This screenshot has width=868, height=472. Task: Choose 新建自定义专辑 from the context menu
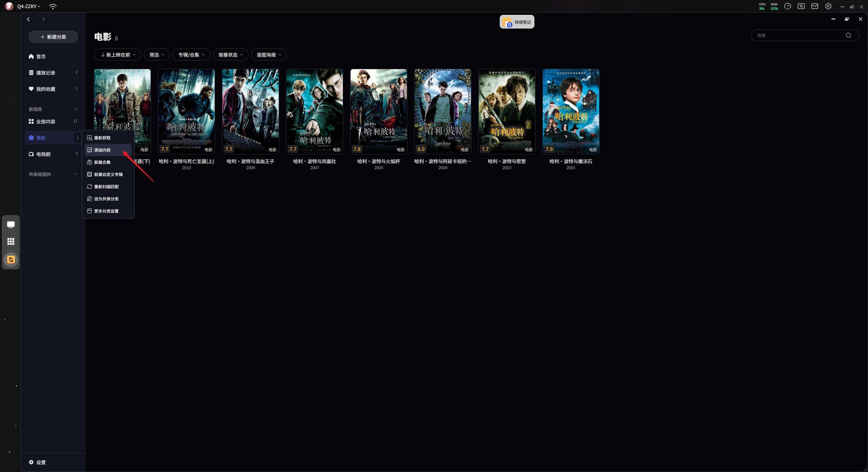coord(108,174)
